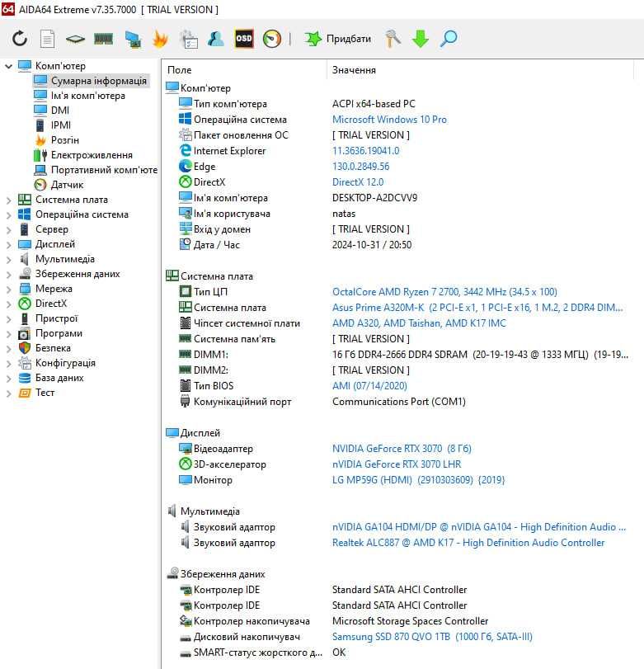Open OctalCore AMD Ryzen 7 2700 link
The image size is (644, 669).
tap(444, 292)
